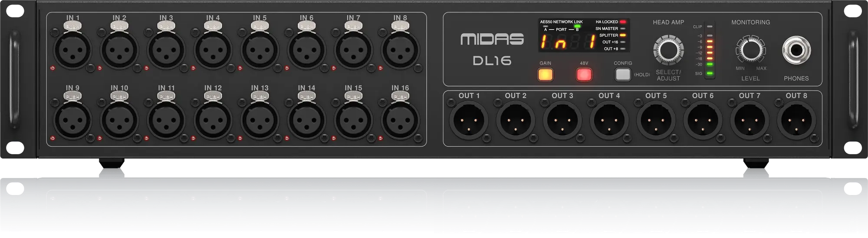Click the IN 9 XLR input jack
868x238 pixels.
click(x=72, y=120)
